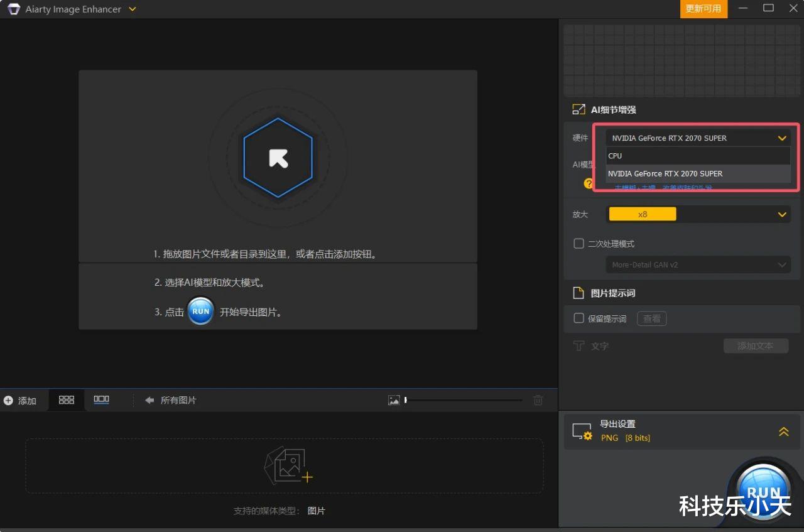The height and width of the screenshot is (532, 804).
Task: Click the 添加文本 add text button
Action: [x=756, y=346]
